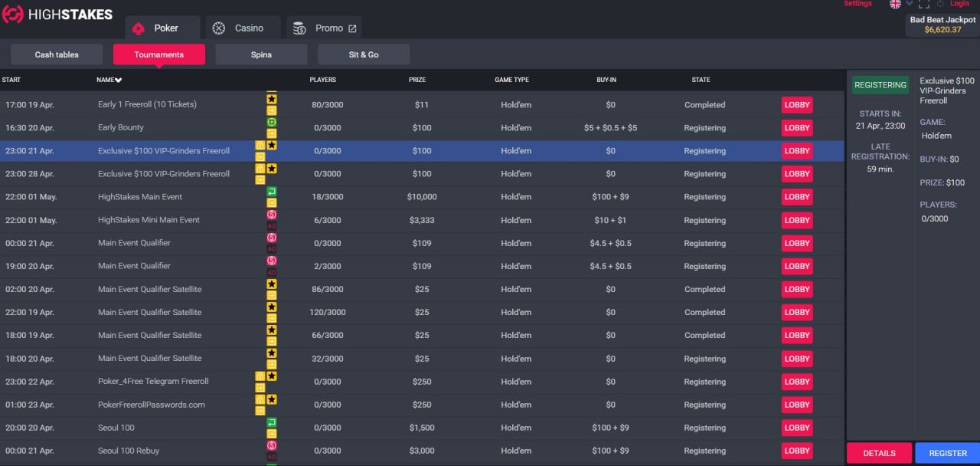The height and width of the screenshot is (466, 980).
Task: Click the UK flag language icon
Action: click(895, 4)
